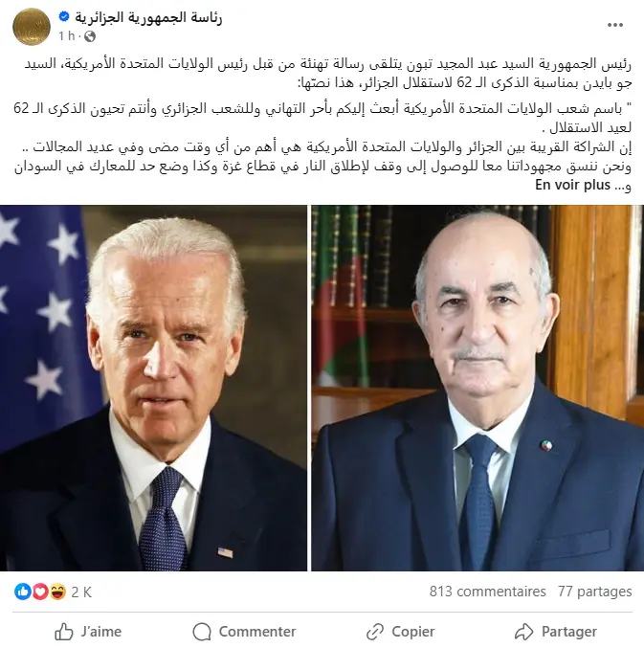Open the left photo with the US flag

pyautogui.click(x=153, y=388)
